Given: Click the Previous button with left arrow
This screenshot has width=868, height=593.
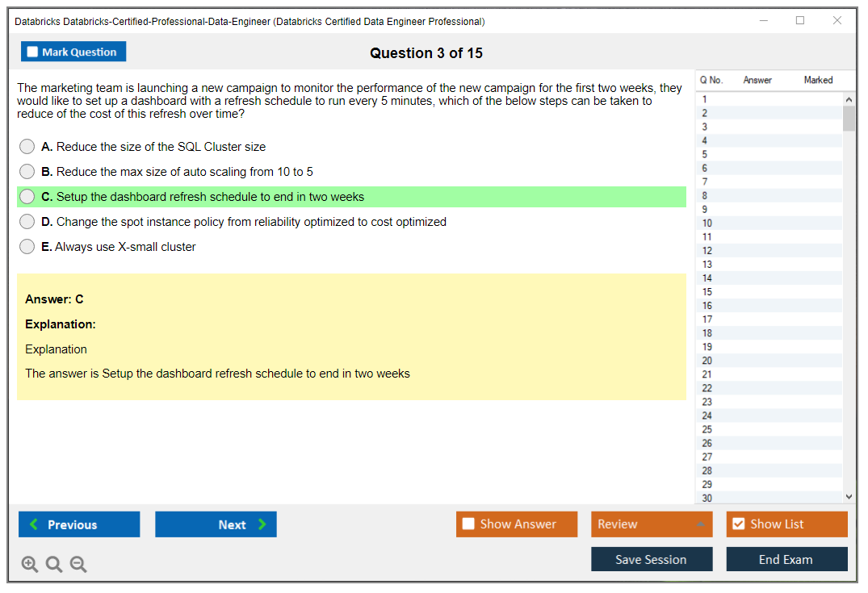Looking at the screenshot, I should point(79,524).
